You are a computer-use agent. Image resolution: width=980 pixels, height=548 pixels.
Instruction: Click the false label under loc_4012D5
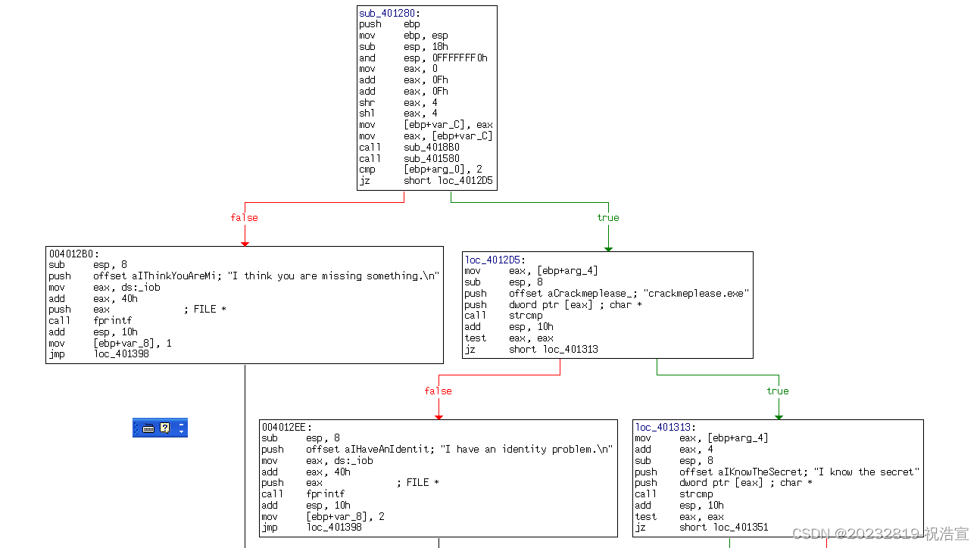[438, 391]
